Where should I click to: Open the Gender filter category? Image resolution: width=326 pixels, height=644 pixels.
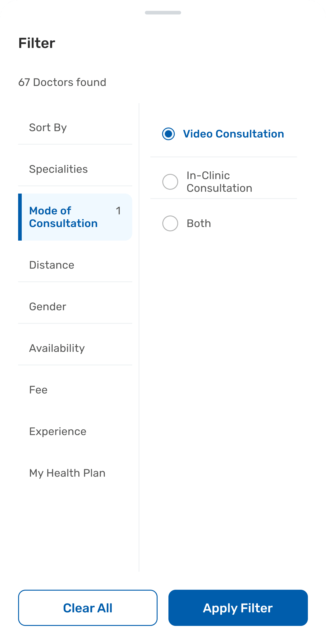[x=48, y=307]
